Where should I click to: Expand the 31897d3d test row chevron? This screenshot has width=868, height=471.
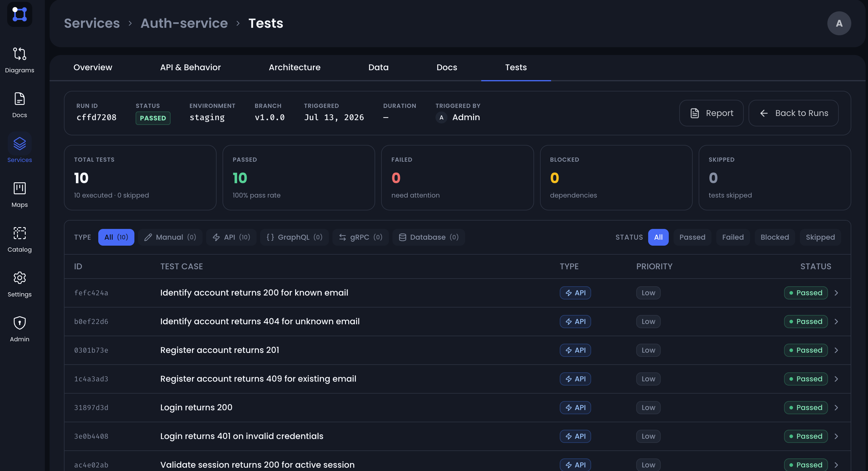(x=836, y=408)
